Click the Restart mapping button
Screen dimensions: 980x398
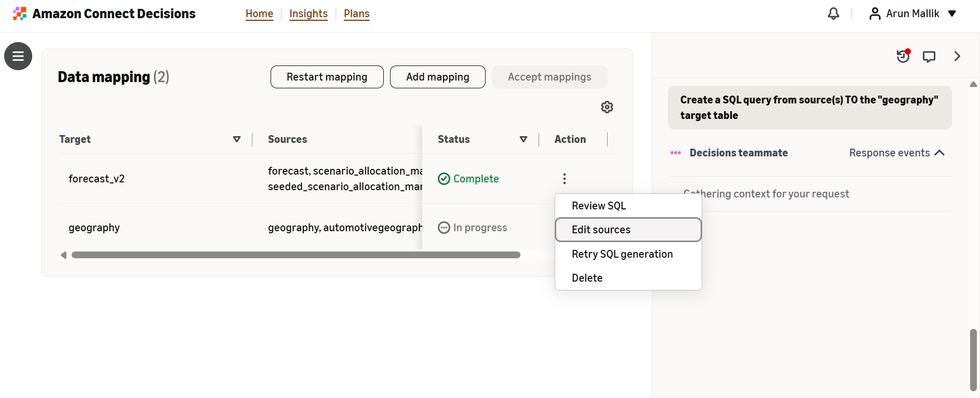point(327,77)
